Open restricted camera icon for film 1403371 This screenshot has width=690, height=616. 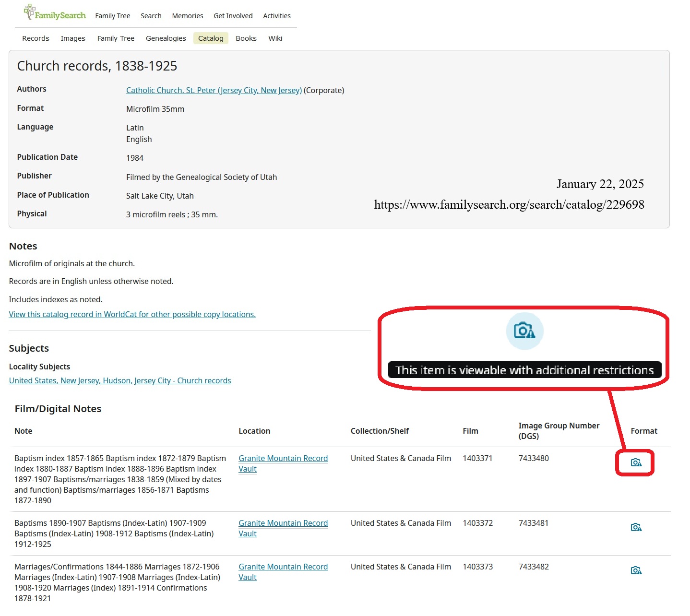[636, 462]
